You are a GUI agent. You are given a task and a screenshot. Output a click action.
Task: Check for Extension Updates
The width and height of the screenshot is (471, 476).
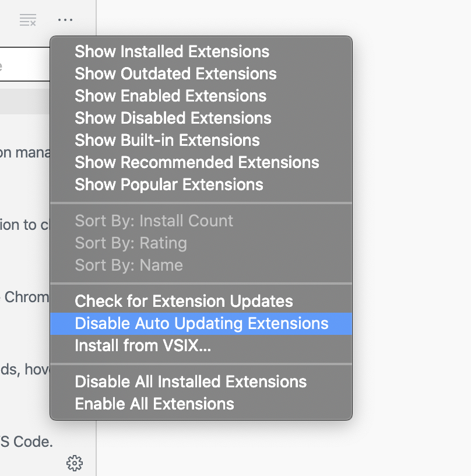pos(183,302)
